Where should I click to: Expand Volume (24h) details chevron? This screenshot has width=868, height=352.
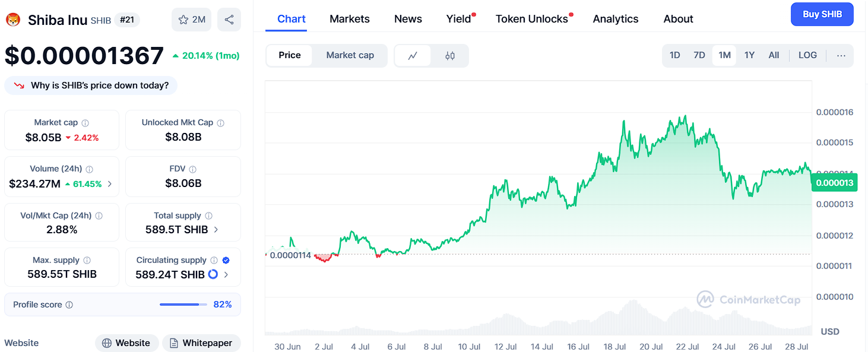pos(110,184)
